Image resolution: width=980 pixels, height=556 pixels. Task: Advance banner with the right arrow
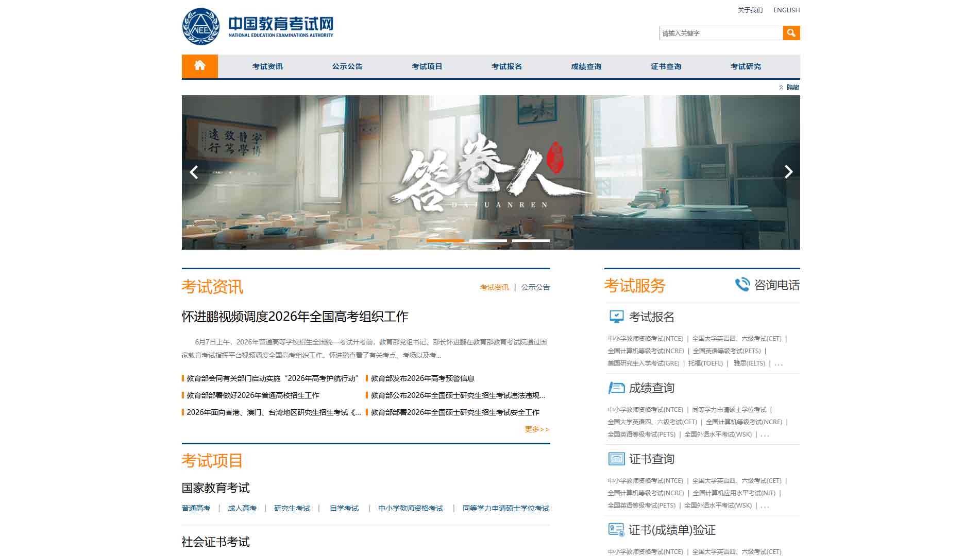(x=788, y=172)
